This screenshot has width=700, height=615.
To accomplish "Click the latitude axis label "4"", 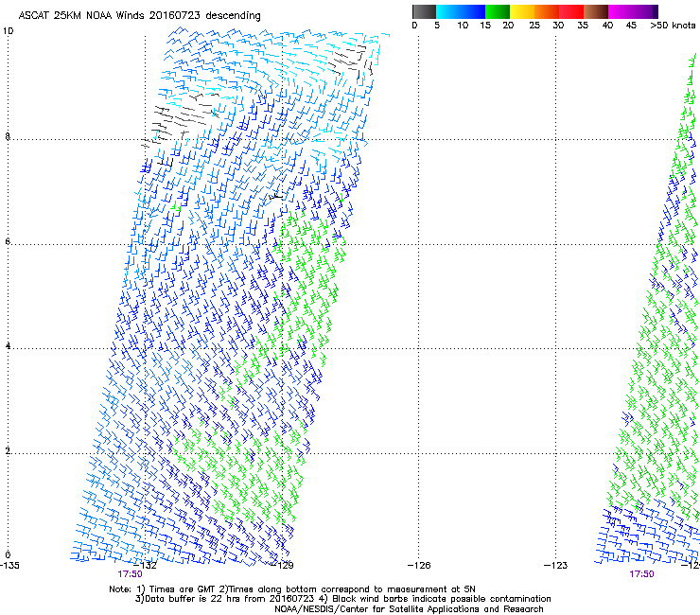I will coord(8,346).
